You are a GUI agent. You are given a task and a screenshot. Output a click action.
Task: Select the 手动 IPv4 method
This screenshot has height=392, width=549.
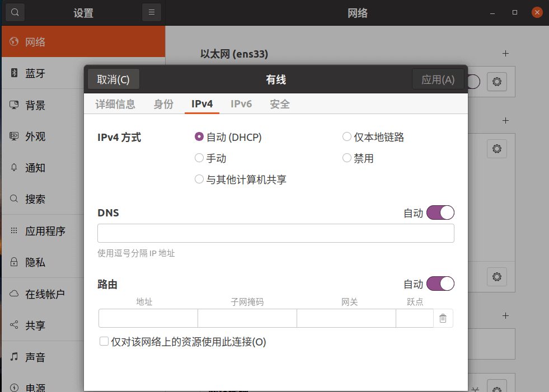(199, 158)
